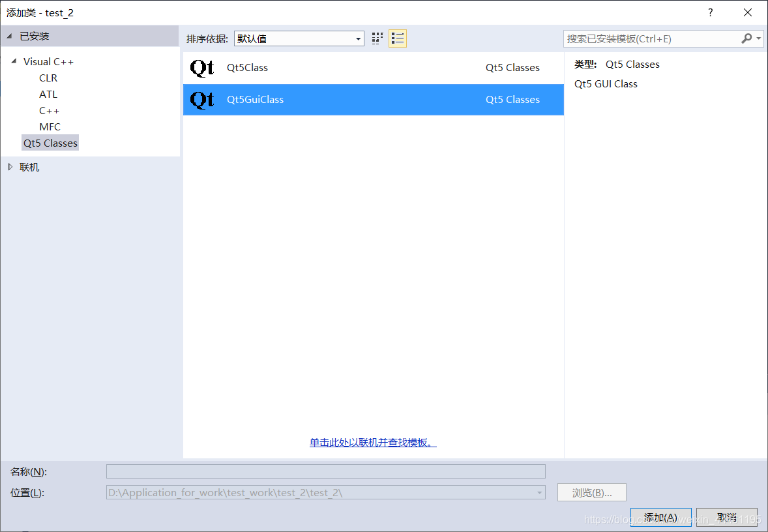Select the MFC category
The width and height of the screenshot is (768, 532).
pyautogui.click(x=50, y=127)
